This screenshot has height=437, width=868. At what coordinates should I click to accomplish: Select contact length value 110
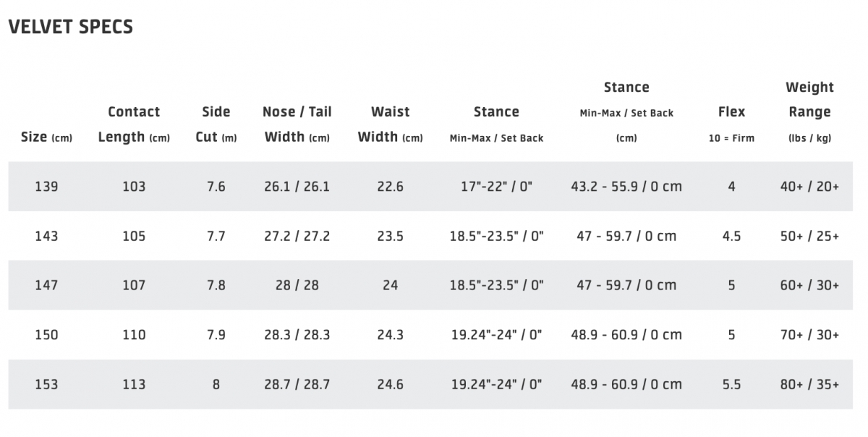(134, 335)
